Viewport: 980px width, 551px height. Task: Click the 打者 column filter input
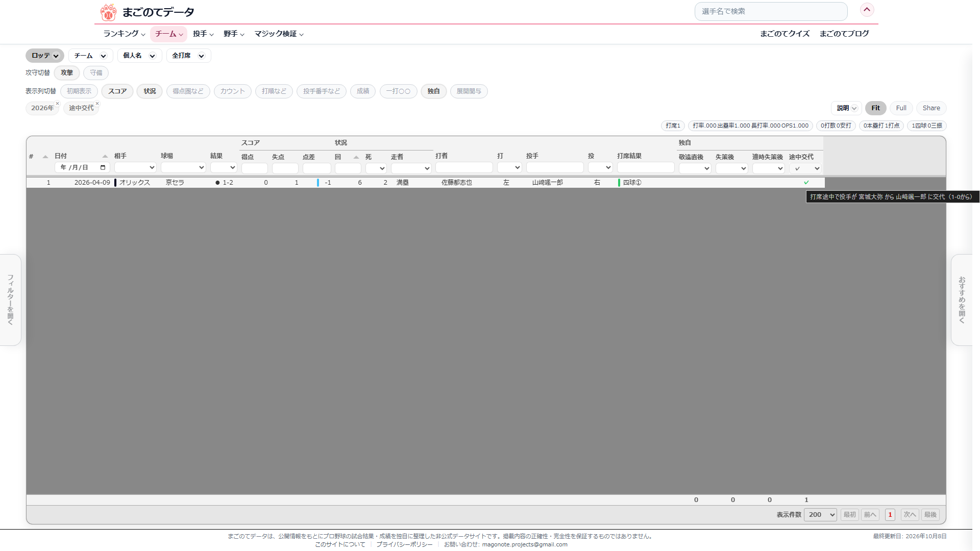tap(464, 167)
